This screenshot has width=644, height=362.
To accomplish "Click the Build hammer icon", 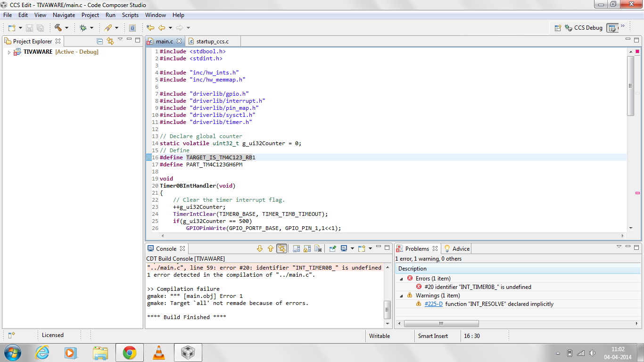I will [58, 28].
